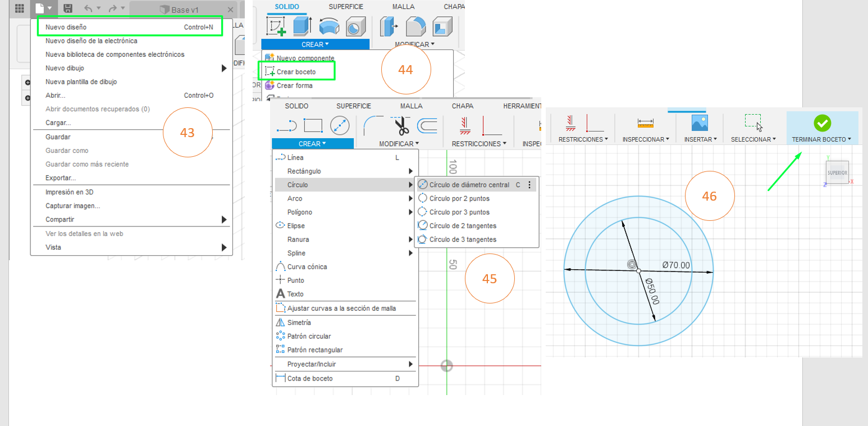
Task: Click the Measure ruler icon above INSPECCIONAR
Action: tap(646, 123)
